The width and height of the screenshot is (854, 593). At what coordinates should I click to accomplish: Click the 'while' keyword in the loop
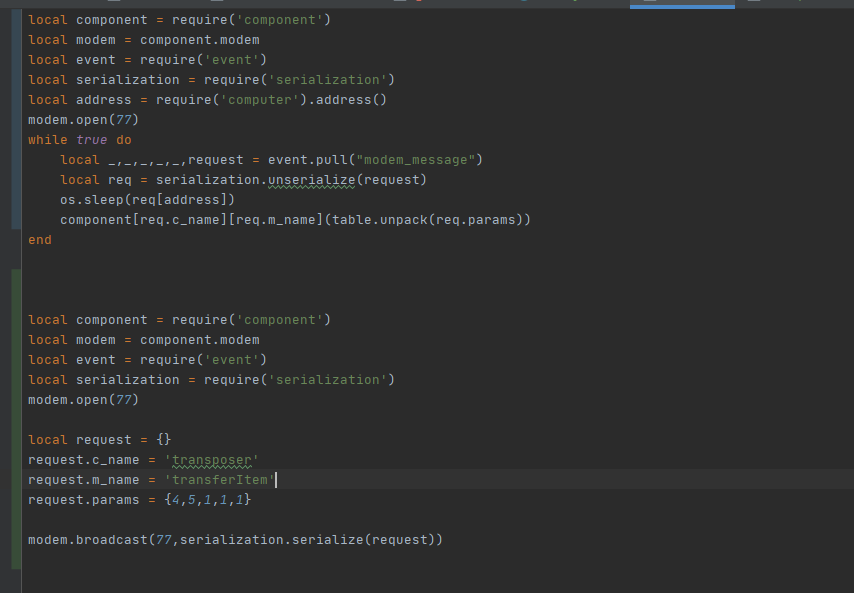click(48, 140)
